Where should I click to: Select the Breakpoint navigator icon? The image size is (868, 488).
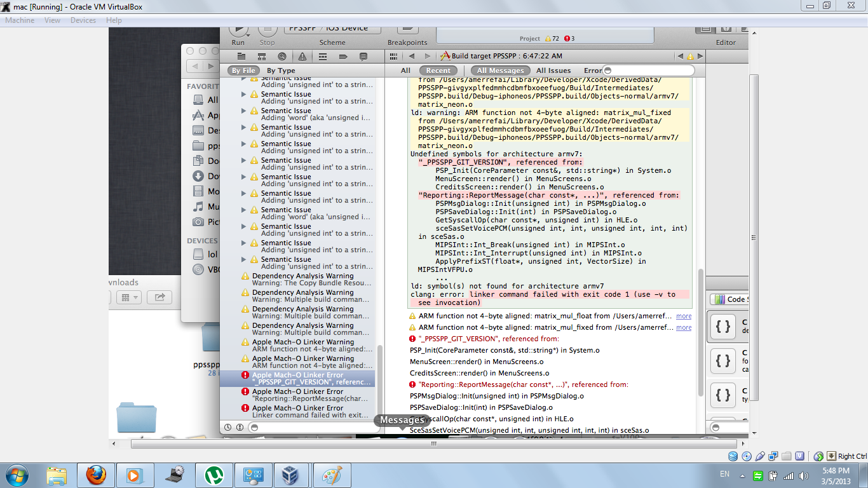point(343,57)
